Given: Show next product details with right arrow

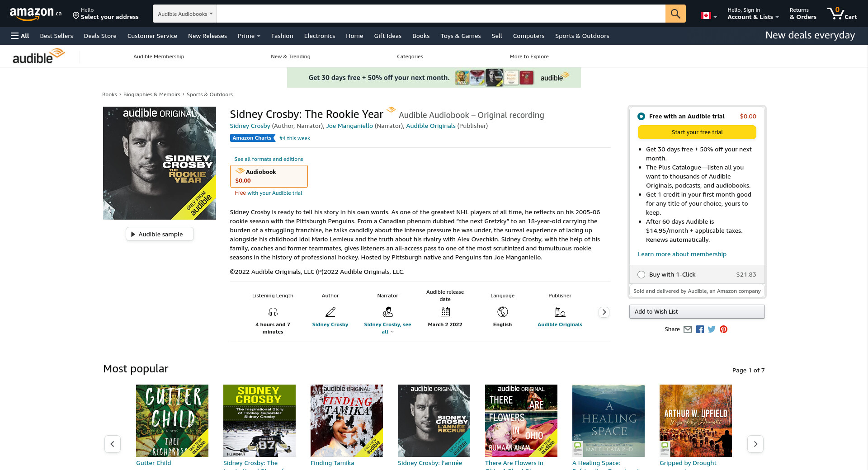Looking at the screenshot, I should pyautogui.click(x=604, y=312).
